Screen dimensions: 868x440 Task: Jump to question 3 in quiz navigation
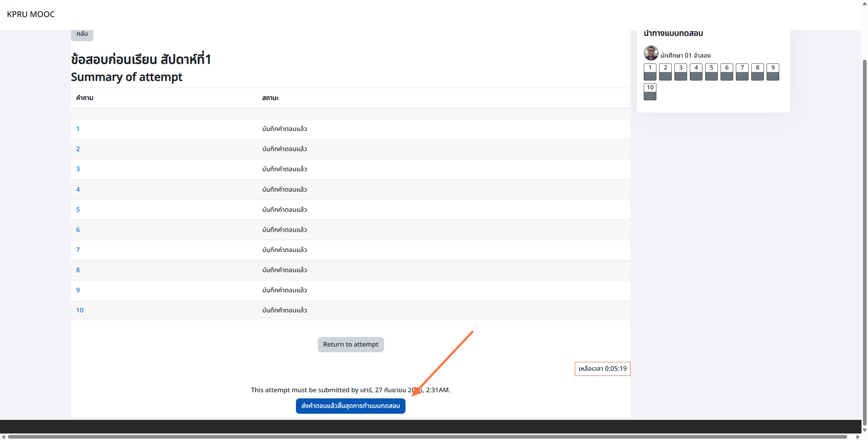click(x=681, y=72)
